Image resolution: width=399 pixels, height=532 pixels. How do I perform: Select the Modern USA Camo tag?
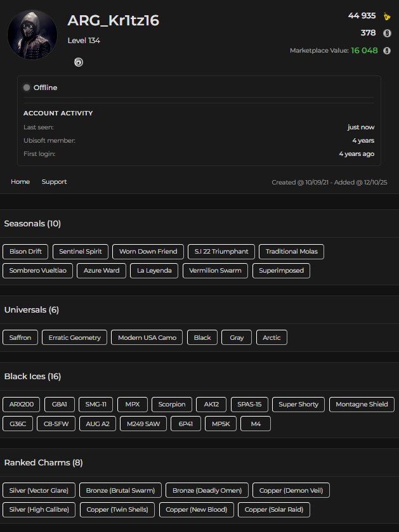[147, 337]
